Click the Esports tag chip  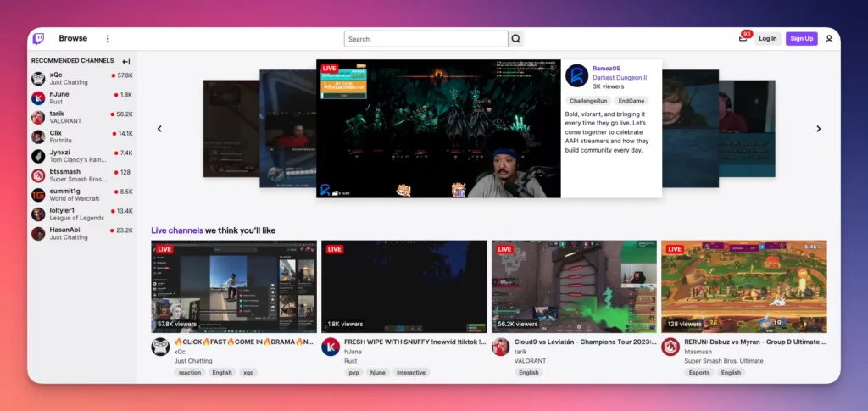[x=699, y=372]
